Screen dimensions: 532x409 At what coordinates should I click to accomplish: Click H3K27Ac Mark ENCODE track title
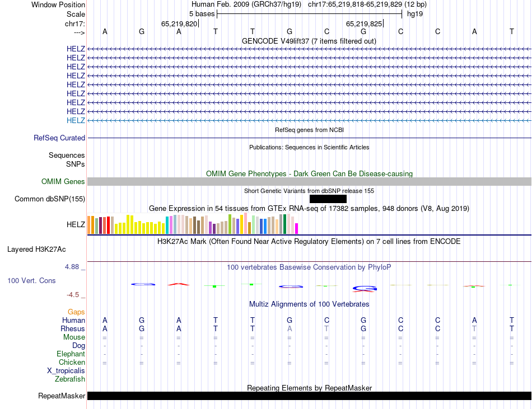[x=309, y=241]
